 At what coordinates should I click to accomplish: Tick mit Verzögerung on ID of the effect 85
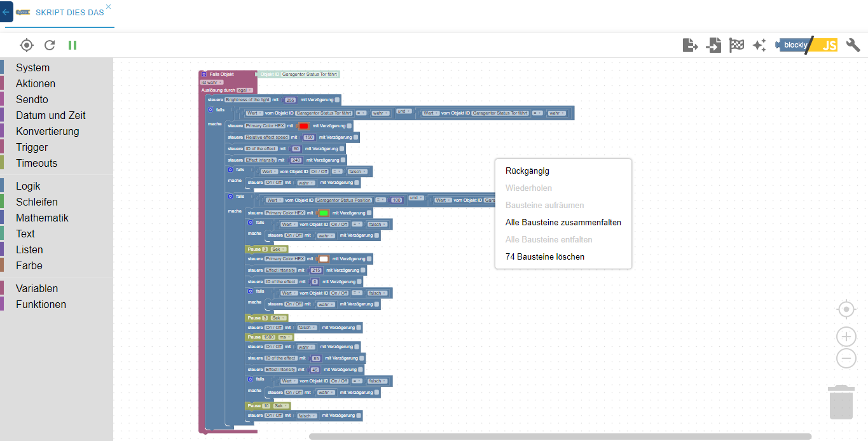(x=361, y=358)
